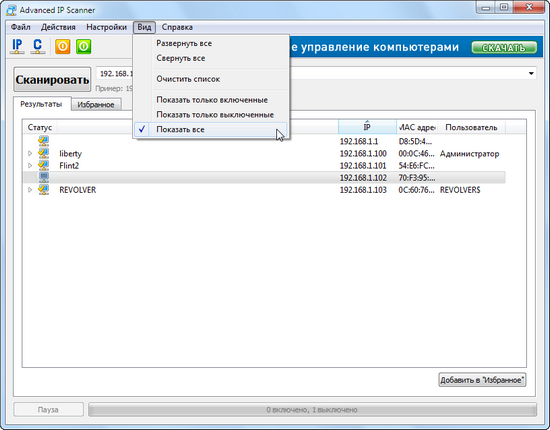The image size is (550, 430).
Task: Select the liberty host name
Action: click(71, 154)
